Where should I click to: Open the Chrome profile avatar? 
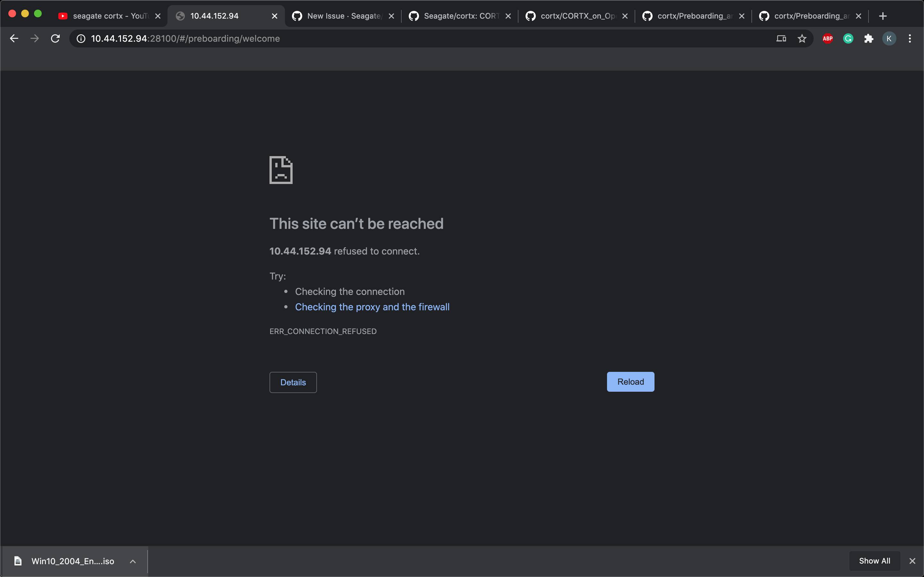[889, 38]
